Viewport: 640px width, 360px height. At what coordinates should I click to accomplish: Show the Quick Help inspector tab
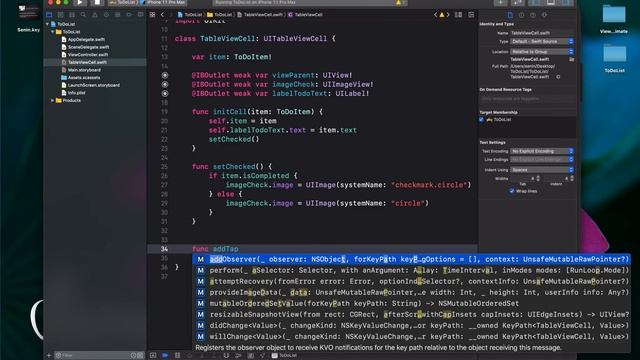click(x=533, y=15)
